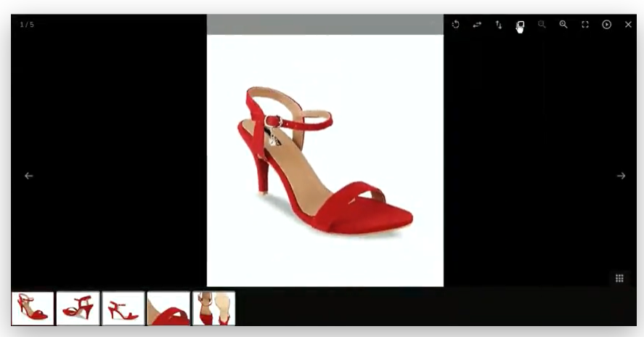View the fourth thumbnail, the toe close-up
This screenshot has height=337, width=644.
168,309
